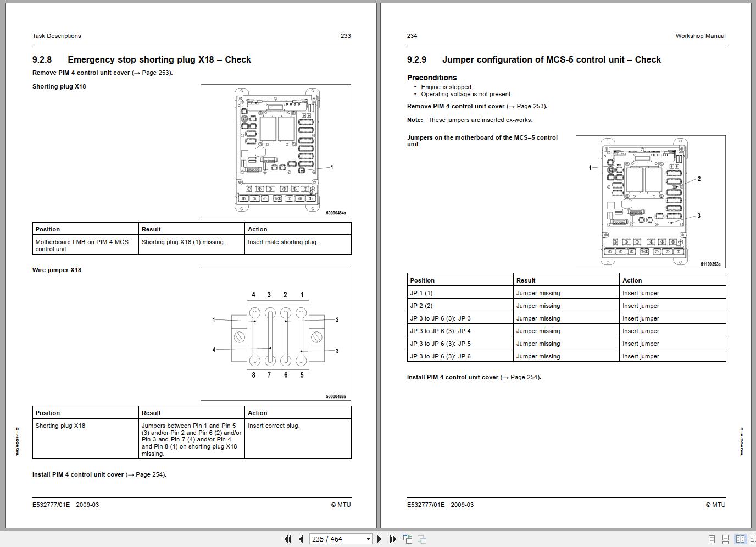Go forward to the next view
The image size is (756, 547).
point(421,539)
